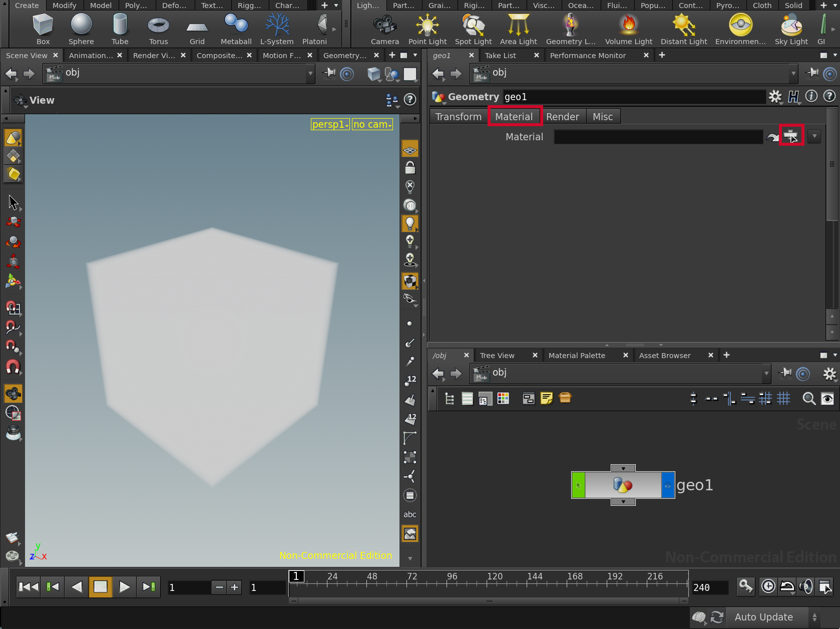Open the Material Palette tab

[x=577, y=356]
